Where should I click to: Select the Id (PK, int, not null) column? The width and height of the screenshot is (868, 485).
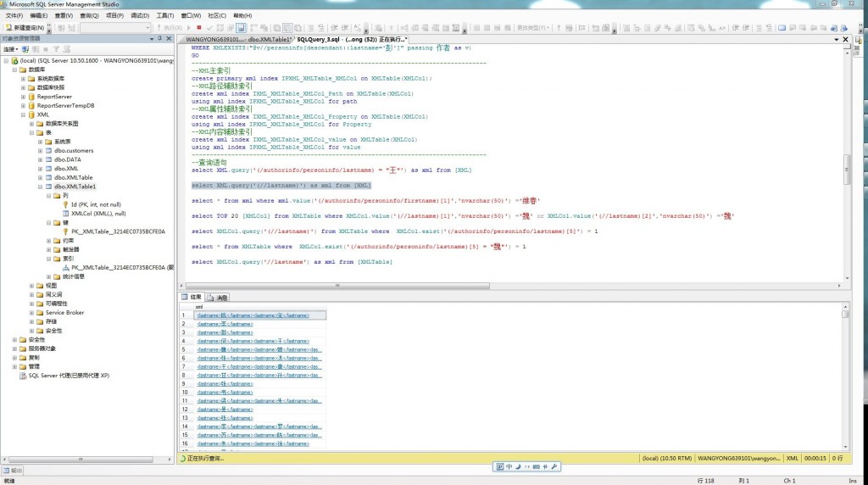coord(96,204)
